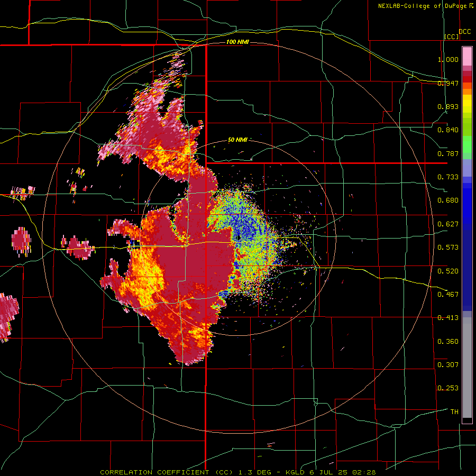Click the 0.413 scale value
The height and width of the screenshot is (476, 476).
pyautogui.click(x=448, y=318)
